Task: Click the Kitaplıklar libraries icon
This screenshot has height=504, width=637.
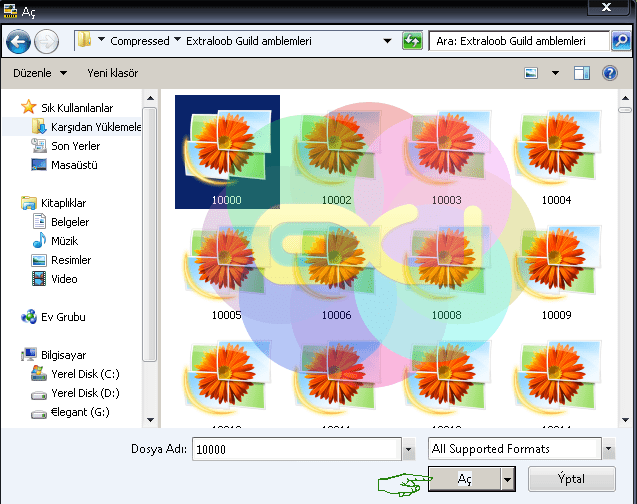Action: (28, 203)
